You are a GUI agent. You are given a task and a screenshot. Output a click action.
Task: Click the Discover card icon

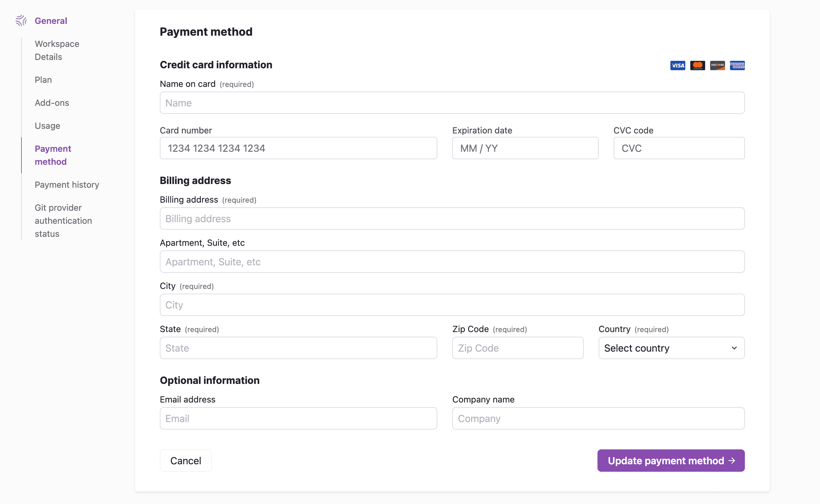(717, 65)
